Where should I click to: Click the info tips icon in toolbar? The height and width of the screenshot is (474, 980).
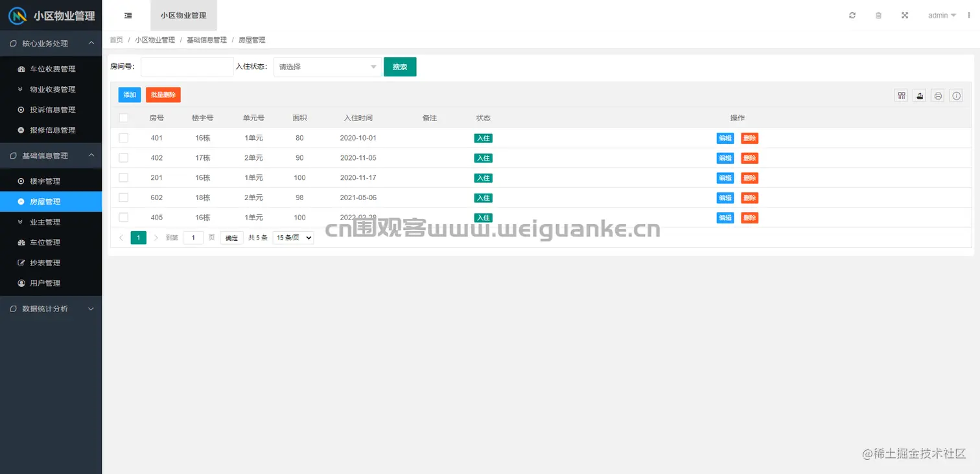pyautogui.click(x=956, y=96)
